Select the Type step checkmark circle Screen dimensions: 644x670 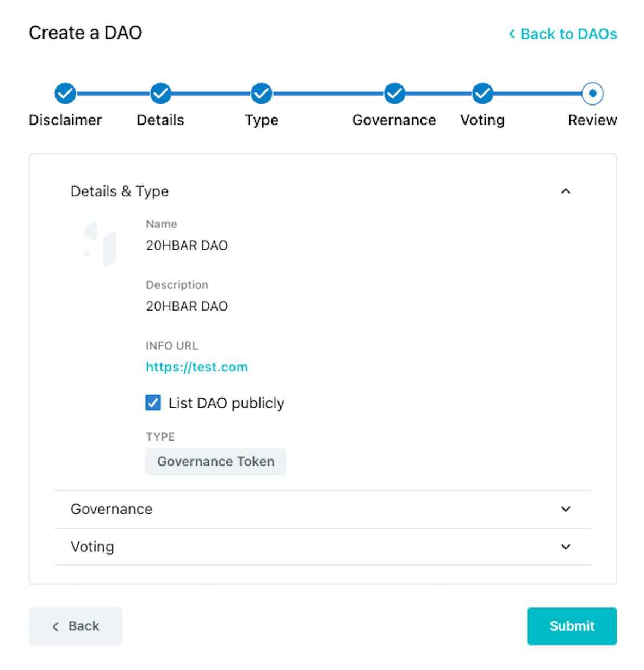[262, 94]
